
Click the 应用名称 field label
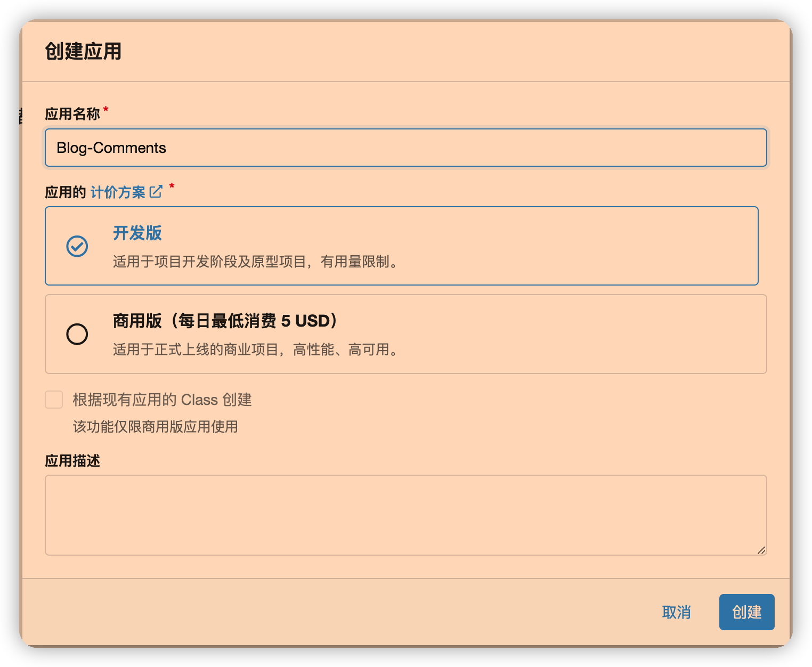click(x=72, y=114)
